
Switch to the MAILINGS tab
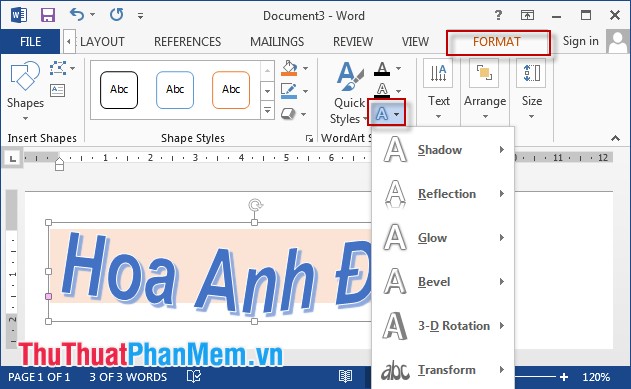(x=277, y=41)
